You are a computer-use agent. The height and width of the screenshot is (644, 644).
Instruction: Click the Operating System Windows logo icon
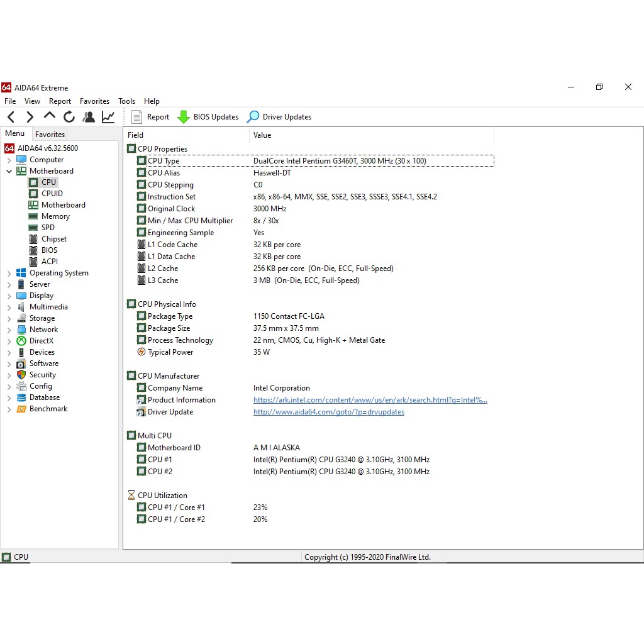tap(21, 273)
